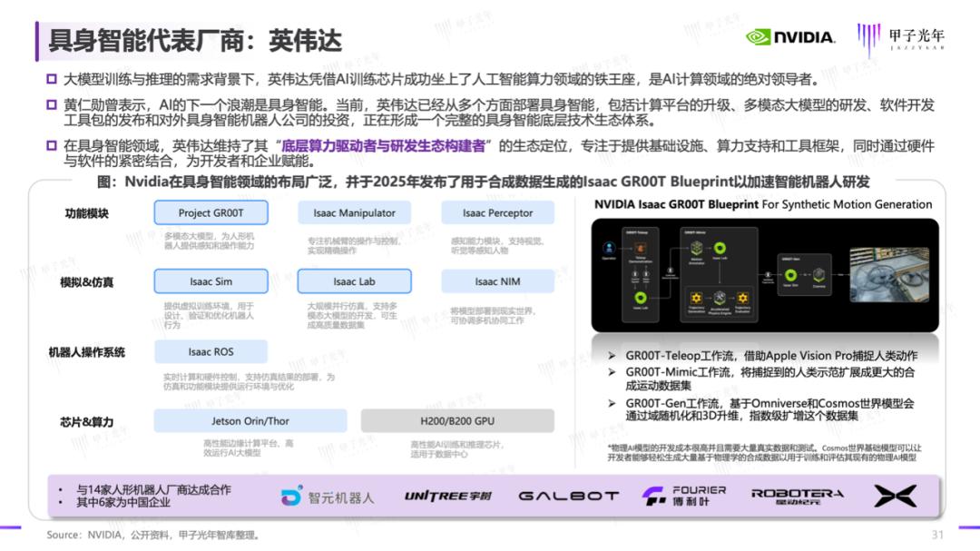Viewport: 980px width, 551px height.
Task: Click the Isaac NIM box
Action: [x=497, y=281]
